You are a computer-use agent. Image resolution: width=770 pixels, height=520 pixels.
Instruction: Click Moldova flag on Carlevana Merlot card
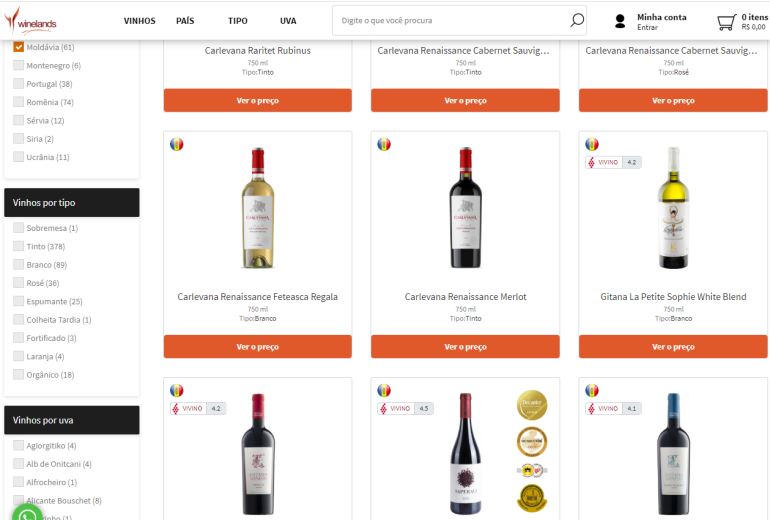point(384,144)
